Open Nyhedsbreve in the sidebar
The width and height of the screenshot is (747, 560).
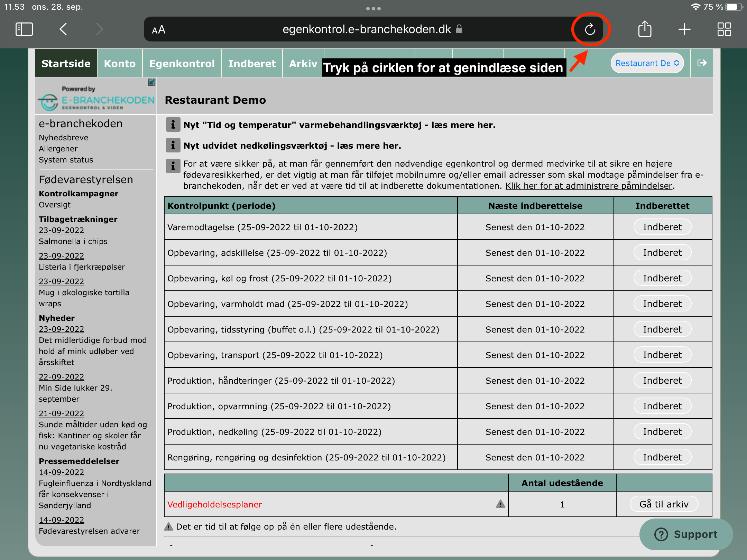pos(64,138)
